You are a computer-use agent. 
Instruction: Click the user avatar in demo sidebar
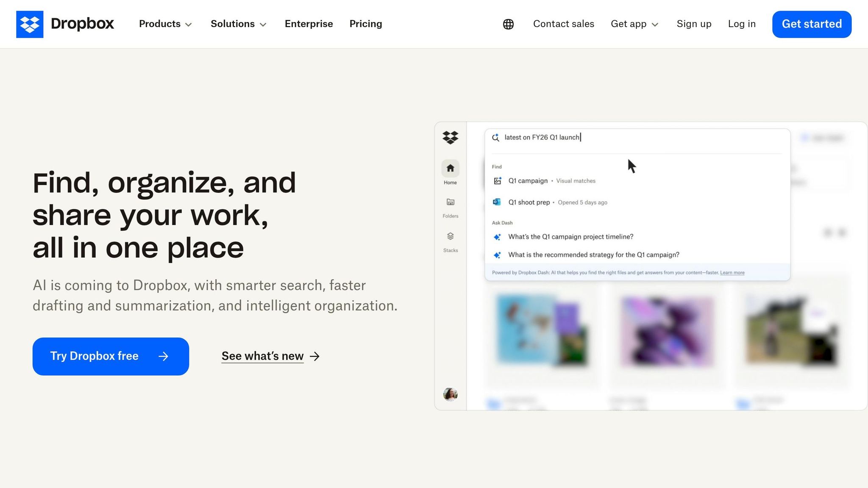tap(450, 394)
